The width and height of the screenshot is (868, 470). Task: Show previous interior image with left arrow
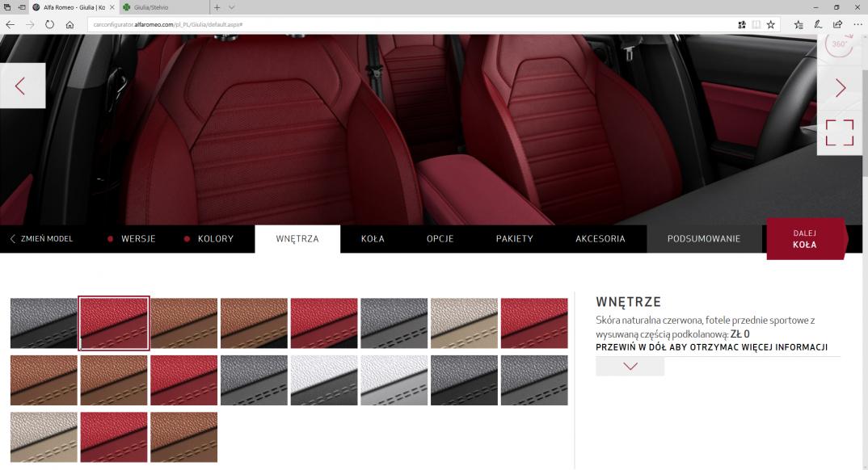[22, 86]
